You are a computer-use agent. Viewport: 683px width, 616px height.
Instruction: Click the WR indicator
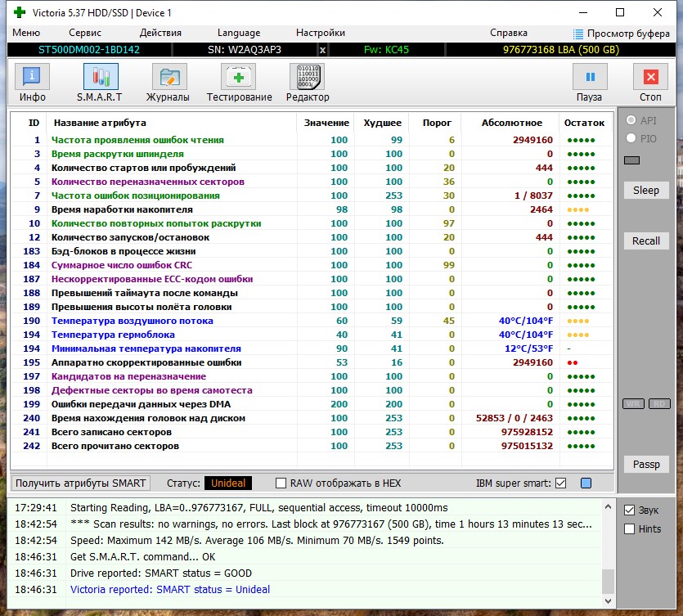pyautogui.click(x=634, y=404)
